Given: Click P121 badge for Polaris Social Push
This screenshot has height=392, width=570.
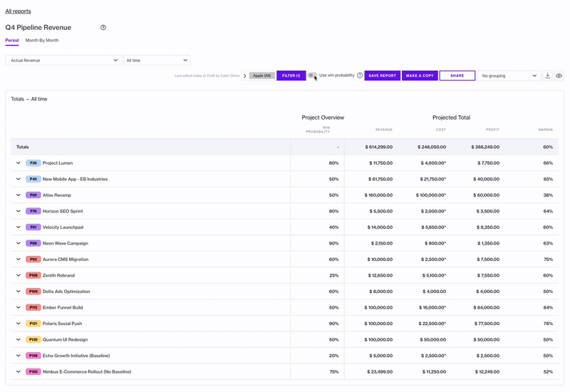Looking at the screenshot, I should pyautogui.click(x=33, y=324).
